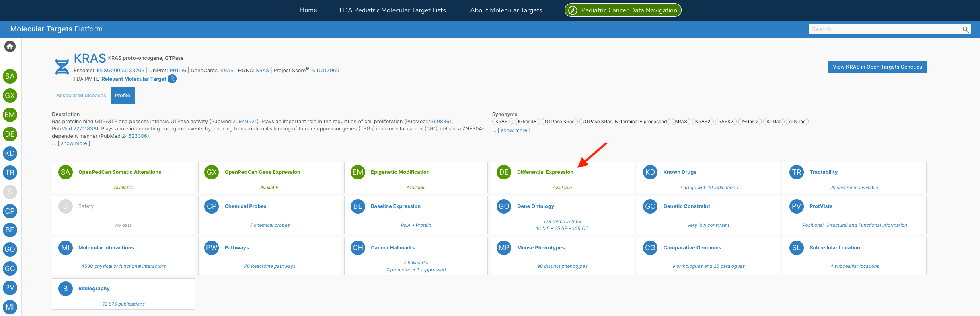This screenshot has height=316, width=980.
Task: Open the Gene Ontology card title
Action: [x=536, y=206]
